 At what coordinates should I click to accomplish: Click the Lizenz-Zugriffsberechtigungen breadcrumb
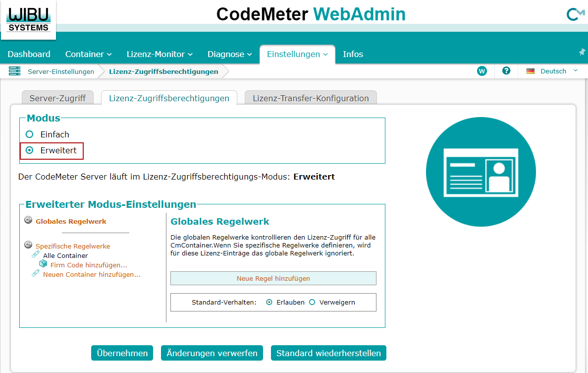click(163, 71)
